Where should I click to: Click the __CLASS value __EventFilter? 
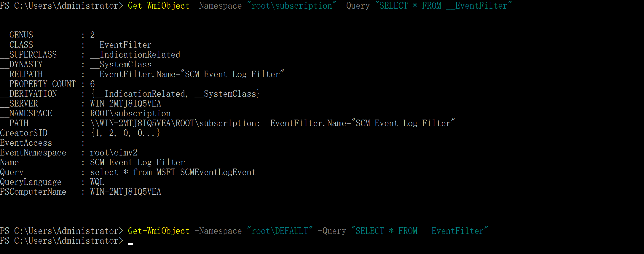click(x=121, y=45)
